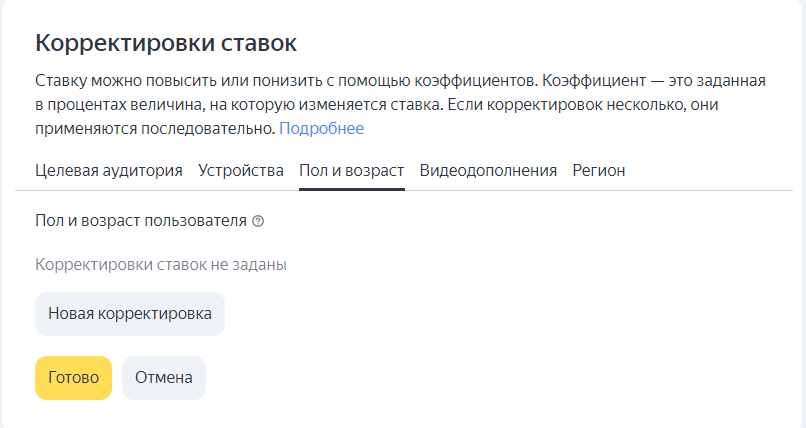The width and height of the screenshot is (806, 428).
Task: View regional bid adjustments tab
Action: pyautogui.click(x=599, y=170)
